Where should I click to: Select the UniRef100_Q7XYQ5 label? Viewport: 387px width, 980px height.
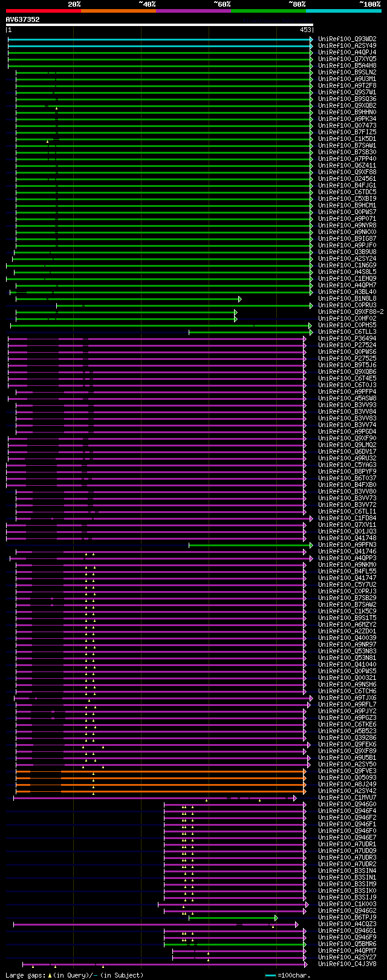(x=347, y=59)
